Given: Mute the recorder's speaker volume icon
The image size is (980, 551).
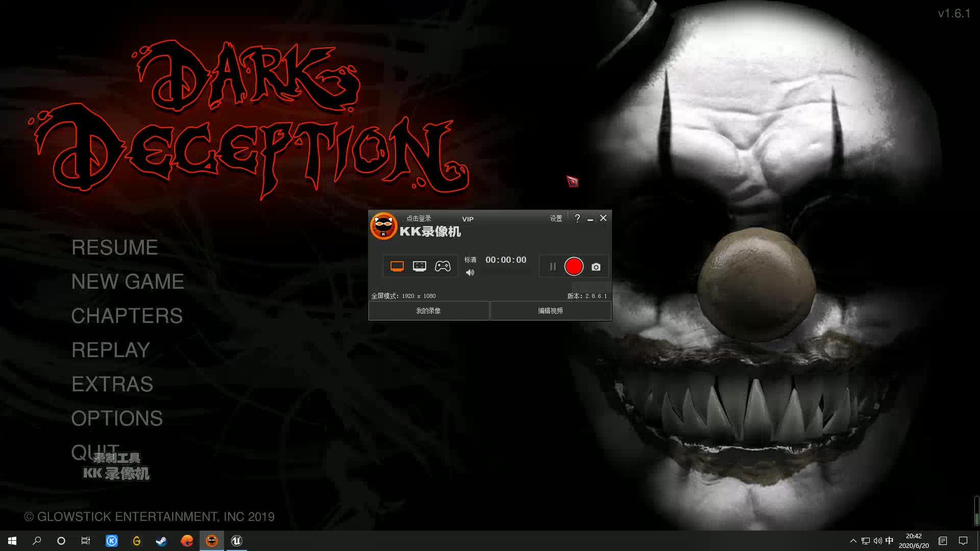Looking at the screenshot, I should tap(470, 273).
